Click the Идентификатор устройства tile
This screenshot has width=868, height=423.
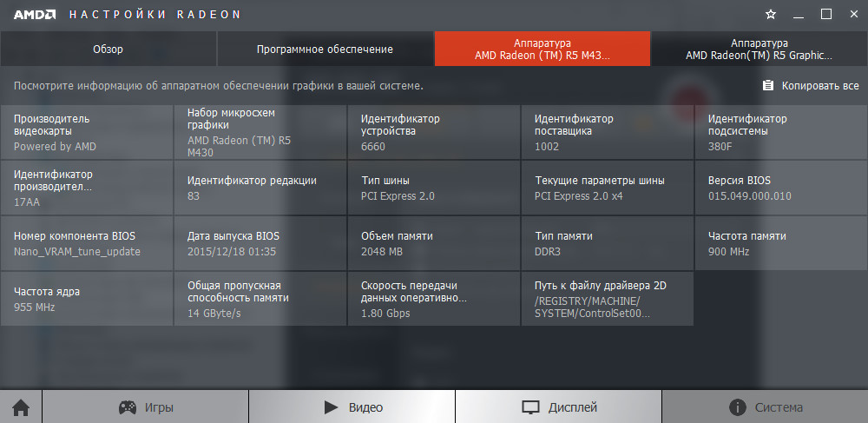(x=434, y=132)
